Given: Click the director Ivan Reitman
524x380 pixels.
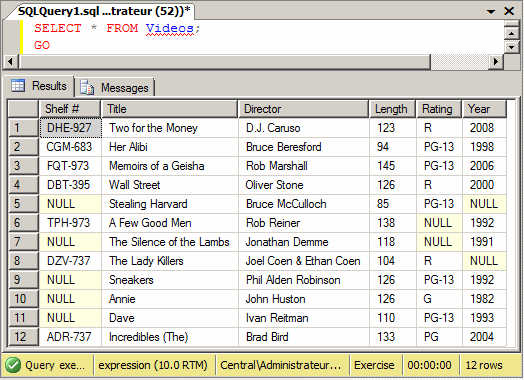Looking at the screenshot, I should tap(277, 318).
